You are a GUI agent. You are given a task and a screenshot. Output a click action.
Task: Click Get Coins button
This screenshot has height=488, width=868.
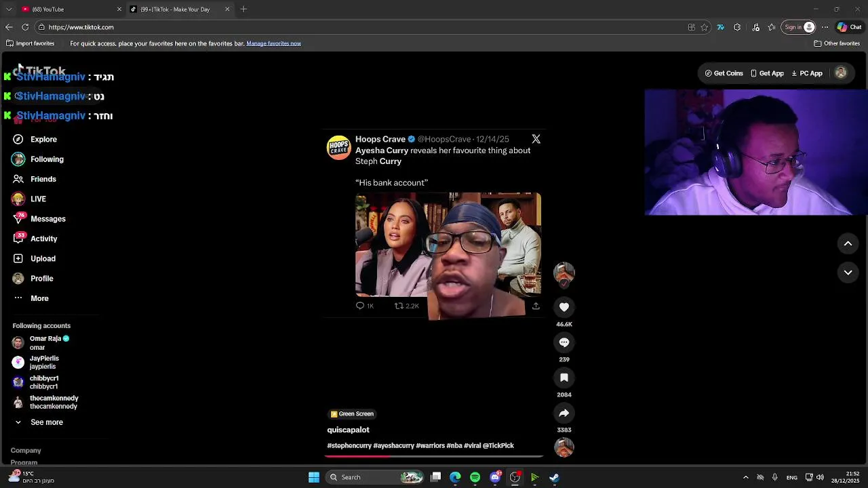point(724,73)
